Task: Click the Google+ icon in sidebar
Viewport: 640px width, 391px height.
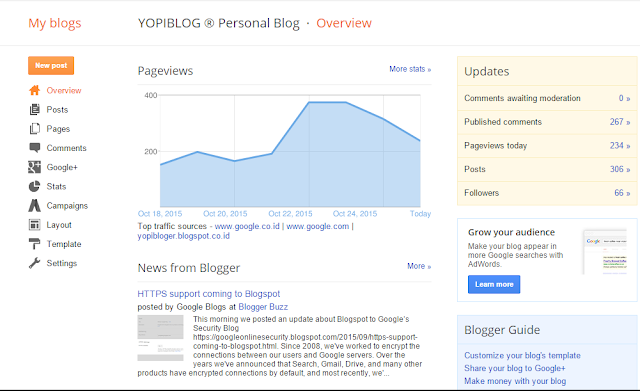Action: click(35, 167)
